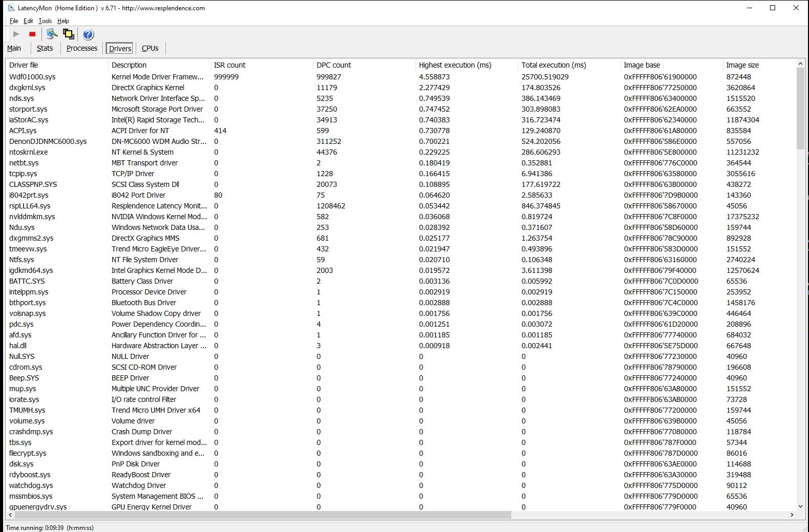Viewport: 809px width, 532px height.
Task: Start monitoring with the green play button
Action: [x=16, y=34]
